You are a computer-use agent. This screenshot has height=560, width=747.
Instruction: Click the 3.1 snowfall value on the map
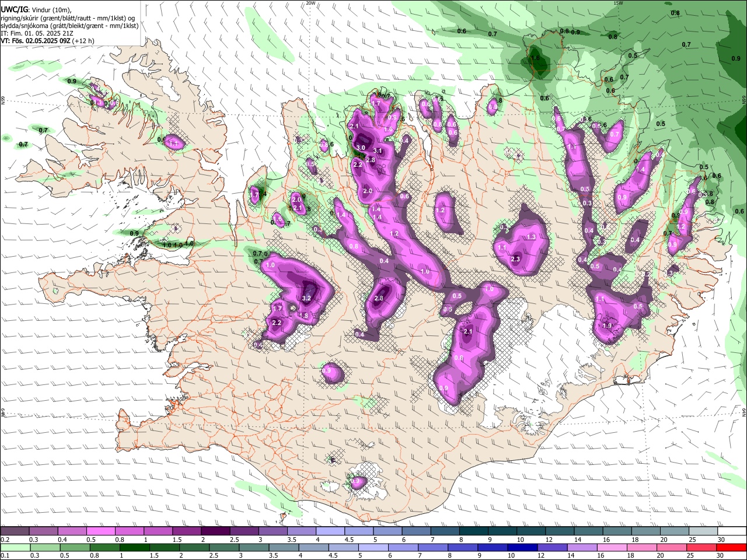click(x=377, y=151)
